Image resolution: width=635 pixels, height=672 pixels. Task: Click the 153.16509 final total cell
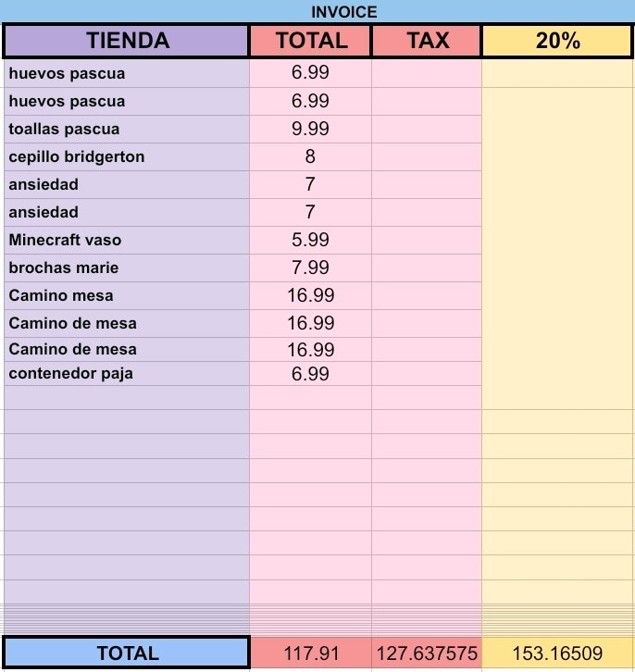tap(557, 653)
